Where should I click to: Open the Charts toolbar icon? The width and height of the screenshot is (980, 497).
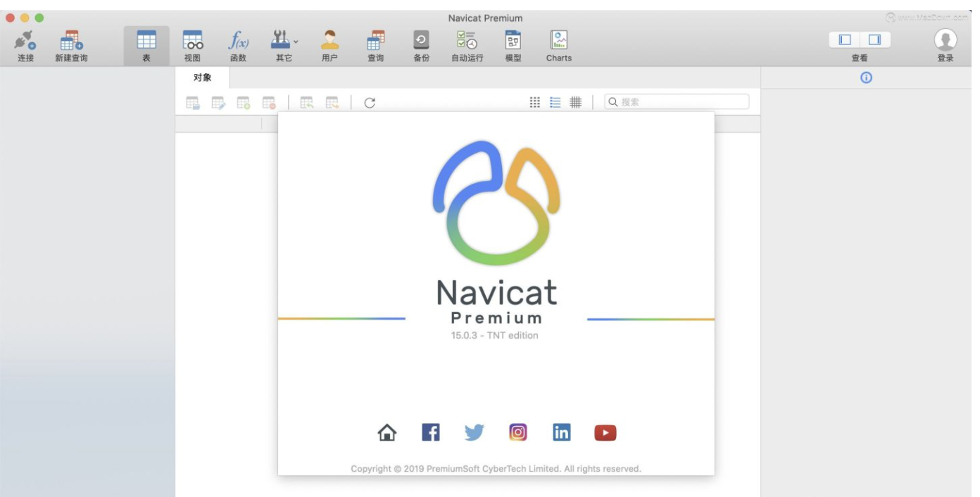(559, 41)
